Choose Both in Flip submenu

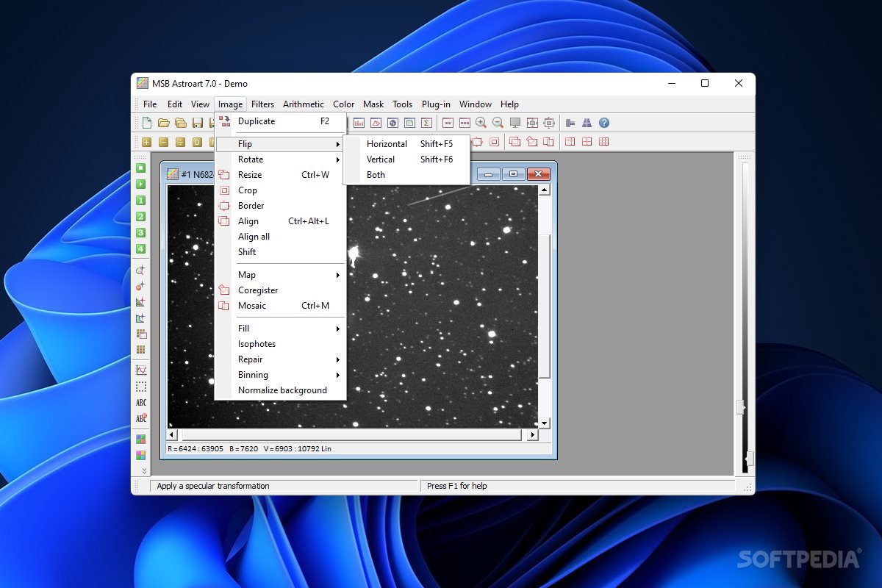pos(406,175)
